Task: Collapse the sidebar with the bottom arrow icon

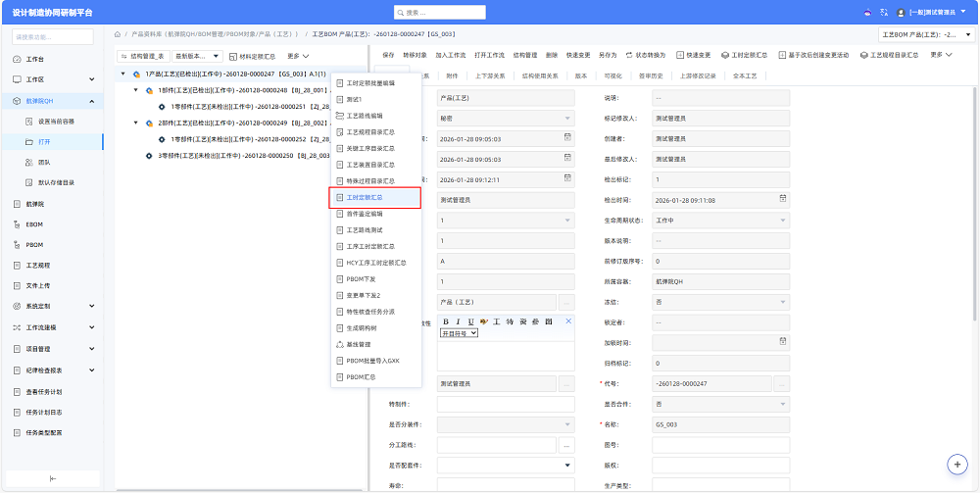Action: (53, 478)
